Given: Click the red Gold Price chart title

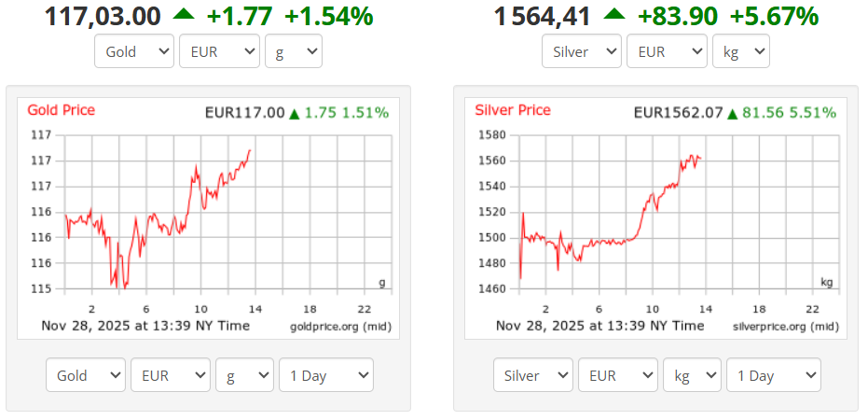Looking at the screenshot, I should pyautogui.click(x=61, y=110).
